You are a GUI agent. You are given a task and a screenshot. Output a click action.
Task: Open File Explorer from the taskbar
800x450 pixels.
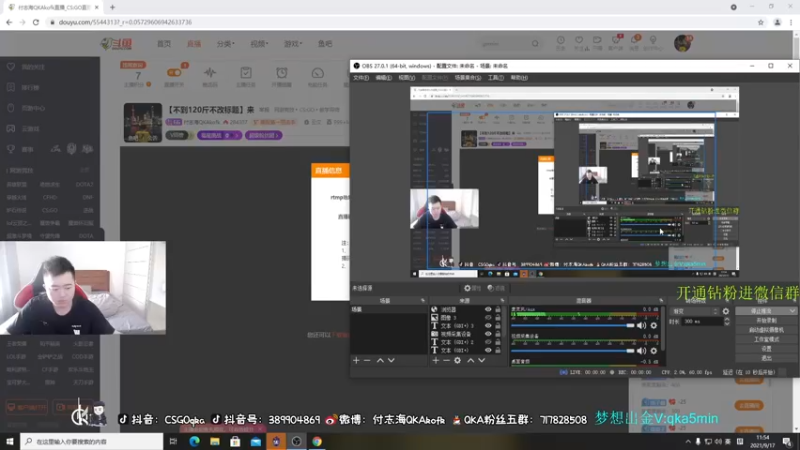pyautogui.click(x=215, y=441)
